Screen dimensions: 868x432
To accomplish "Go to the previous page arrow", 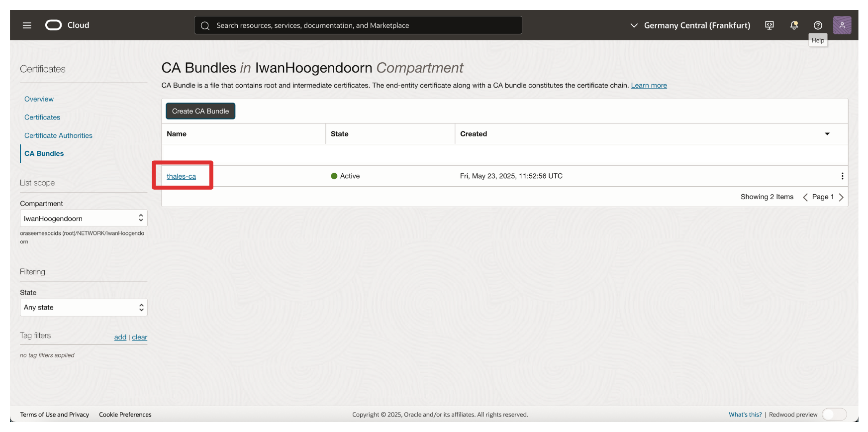I will pyautogui.click(x=805, y=197).
